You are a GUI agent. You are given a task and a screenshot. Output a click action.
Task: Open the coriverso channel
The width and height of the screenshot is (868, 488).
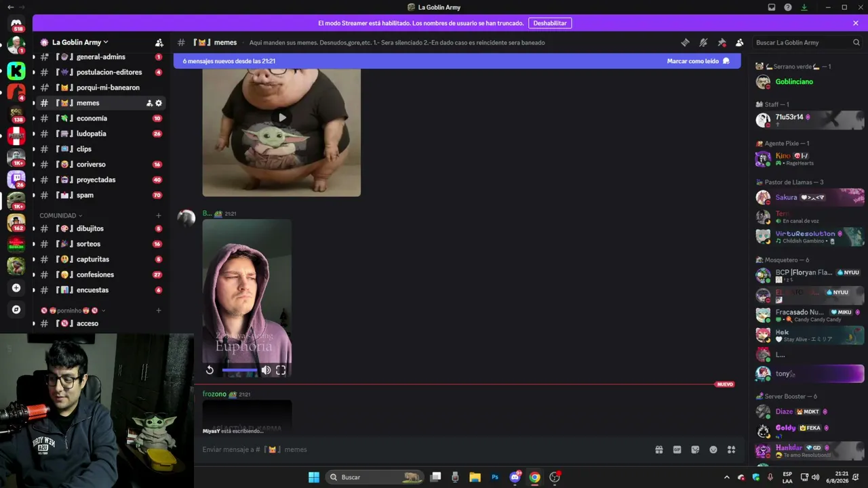click(x=100, y=164)
